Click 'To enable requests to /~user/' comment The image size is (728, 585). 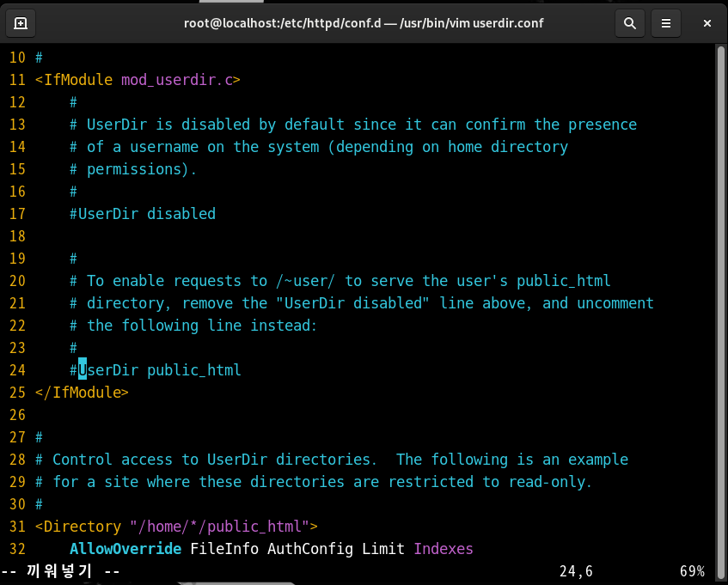coord(211,281)
